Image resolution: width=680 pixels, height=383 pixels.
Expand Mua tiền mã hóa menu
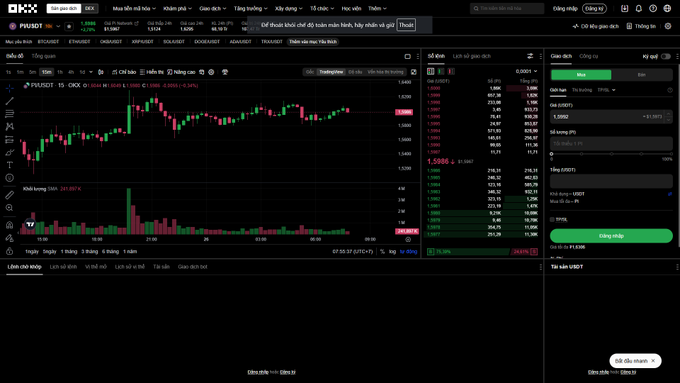pyautogui.click(x=134, y=8)
